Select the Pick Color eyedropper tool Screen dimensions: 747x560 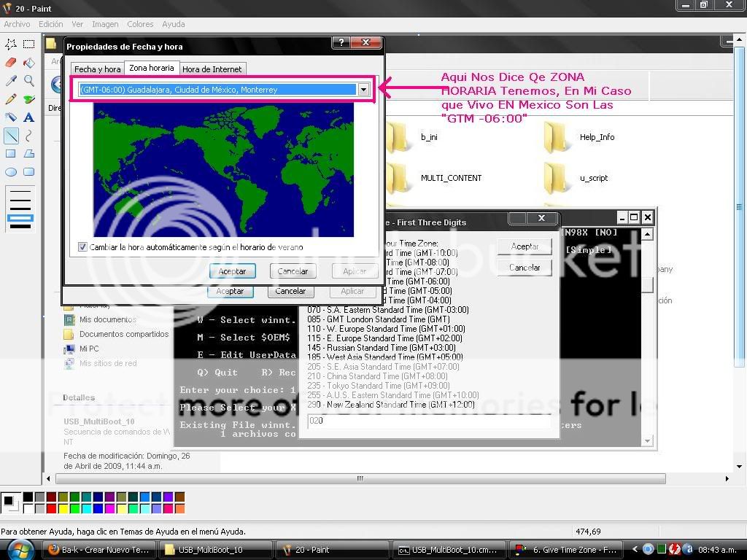coord(11,80)
